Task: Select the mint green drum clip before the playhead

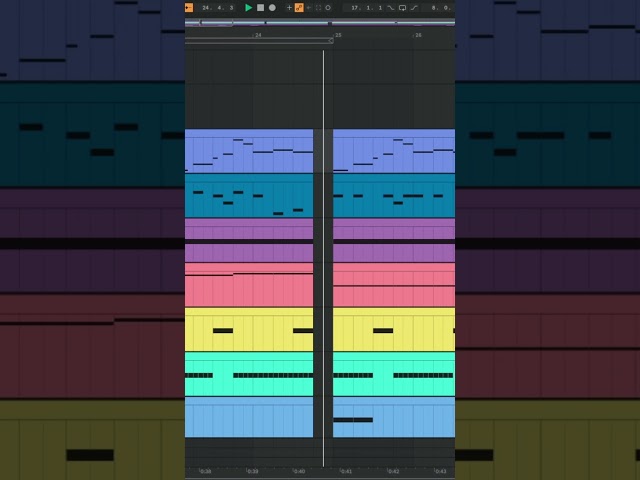Action: [x=249, y=374]
